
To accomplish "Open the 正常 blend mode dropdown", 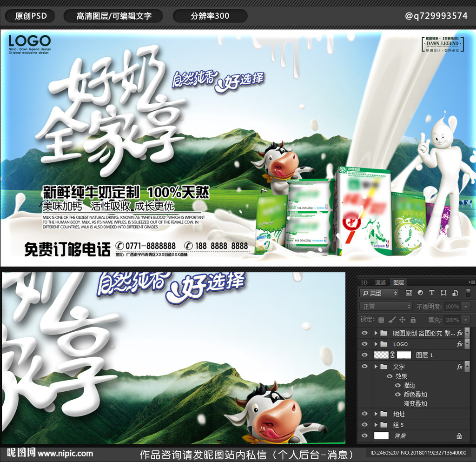I will [x=386, y=307].
